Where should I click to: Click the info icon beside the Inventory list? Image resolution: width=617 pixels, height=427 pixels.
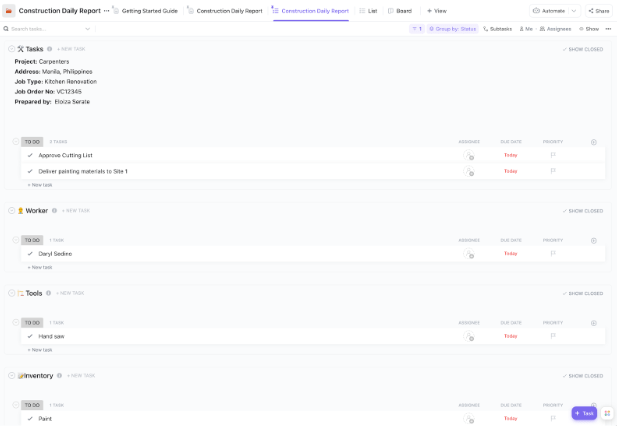tap(59, 375)
